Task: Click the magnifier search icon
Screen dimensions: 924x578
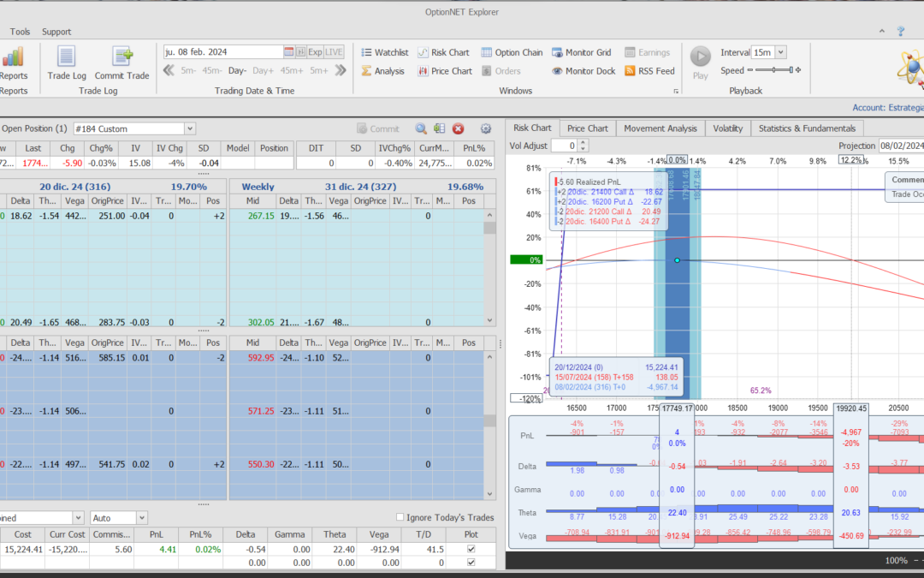Action: click(421, 128)
